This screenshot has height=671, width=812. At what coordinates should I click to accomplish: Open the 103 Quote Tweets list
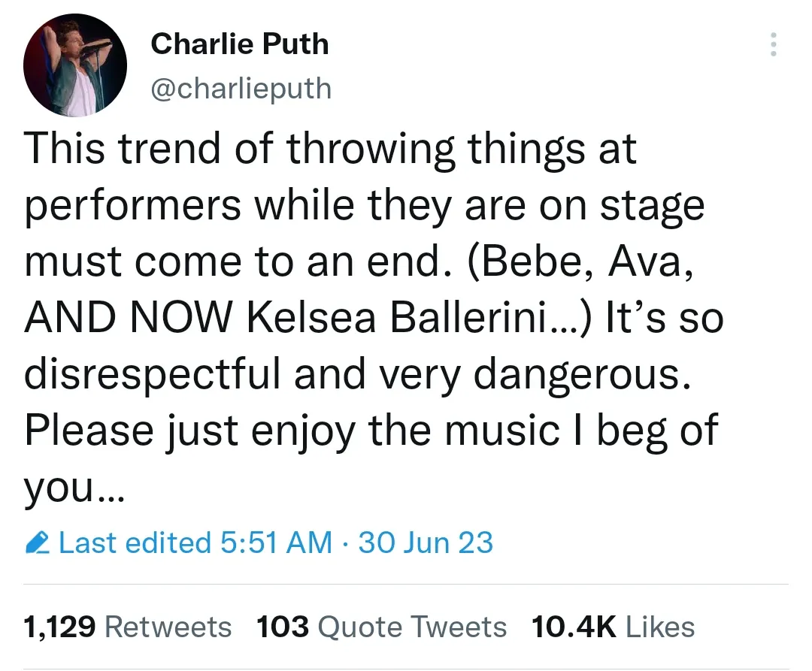pyautogui.click(x=382, y=627)
